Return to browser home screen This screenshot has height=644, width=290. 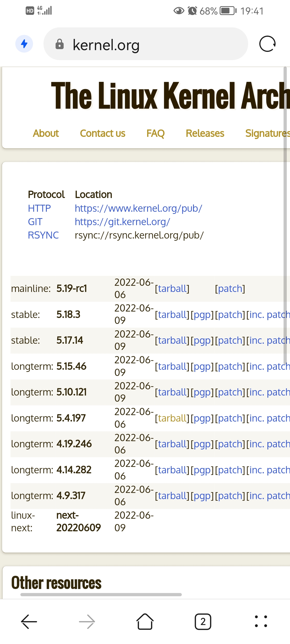[145, 621]
